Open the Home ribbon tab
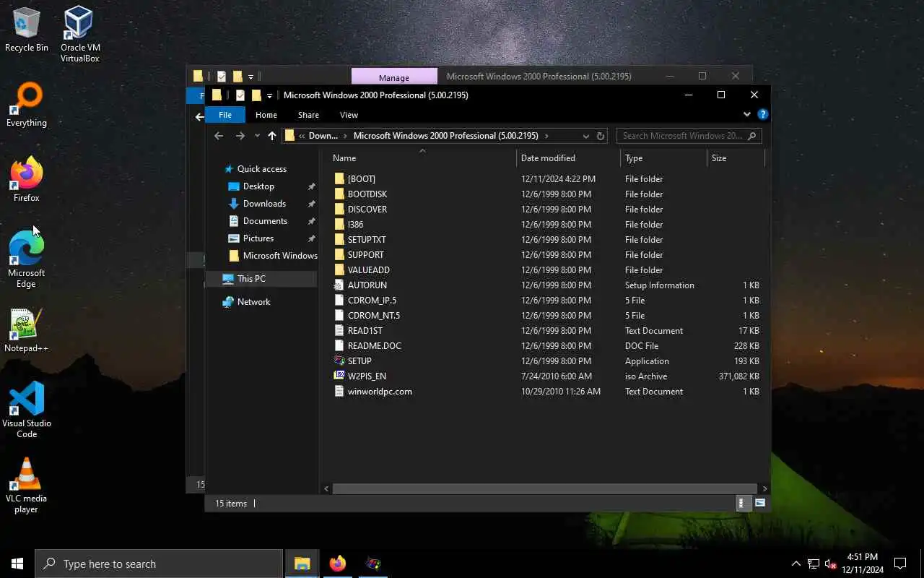The height and width of the screenshot is (578, 924). pyautogui.click(x=266, y=115)
